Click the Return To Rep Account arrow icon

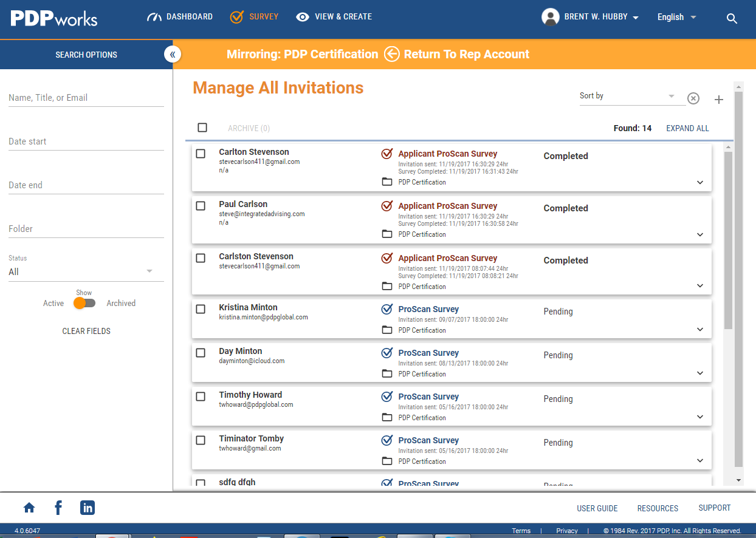[x=392, y=54]
